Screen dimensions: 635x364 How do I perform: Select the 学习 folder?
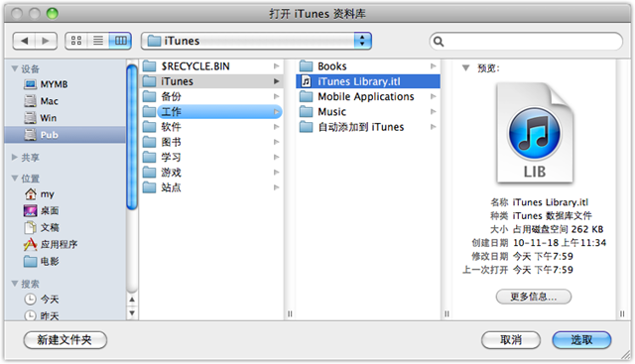tap(210, 157)
